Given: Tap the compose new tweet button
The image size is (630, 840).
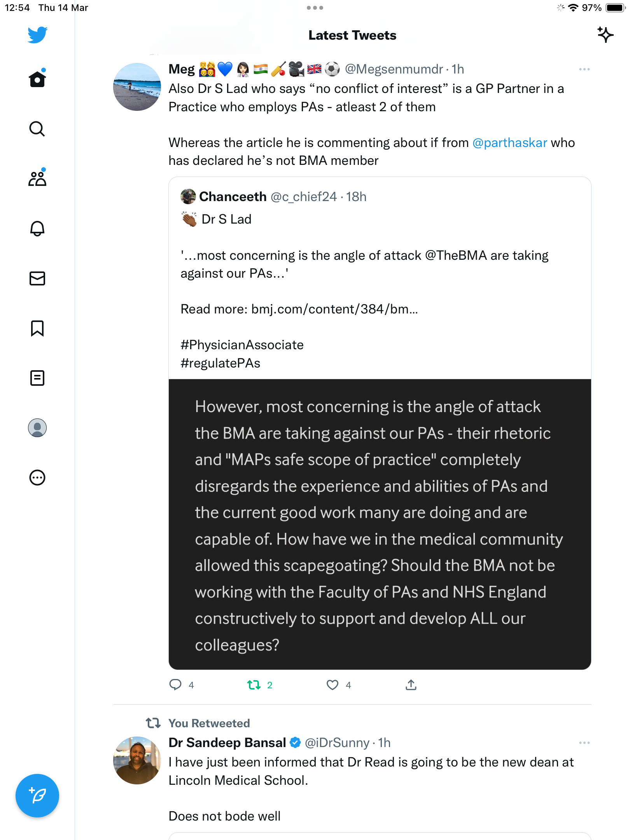Looking at the screenshot, I should tap(37, 796).
